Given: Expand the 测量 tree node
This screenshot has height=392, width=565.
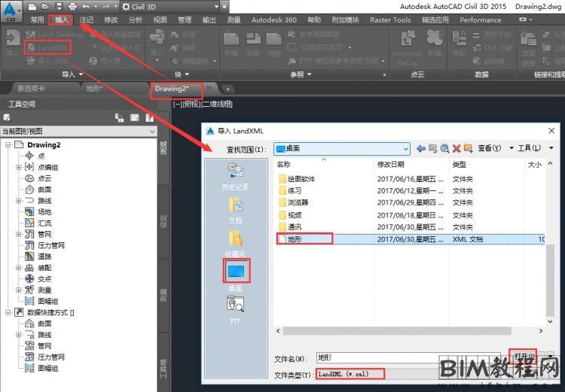Looking at the screenshot, I should (x=18, y=290).
